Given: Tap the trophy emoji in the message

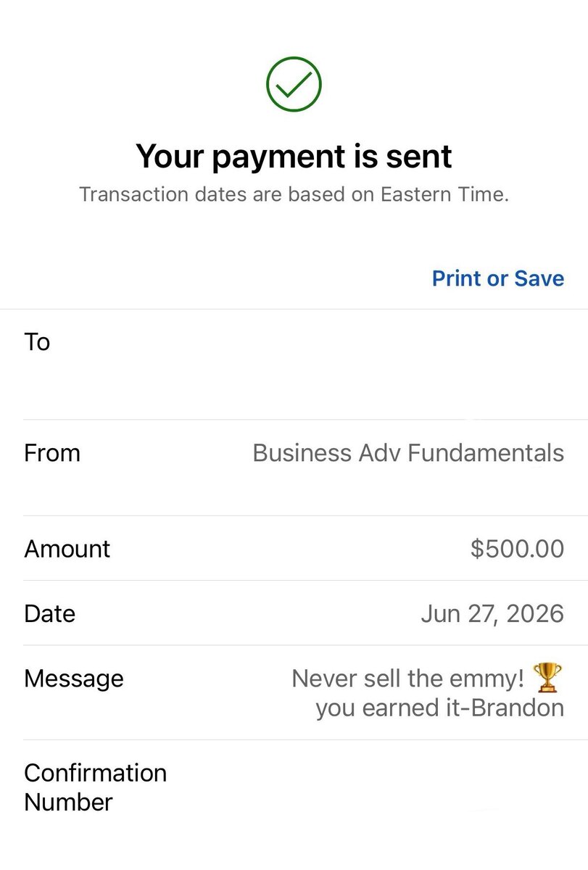Looking at the screenshot, I should tap(547, 679).
